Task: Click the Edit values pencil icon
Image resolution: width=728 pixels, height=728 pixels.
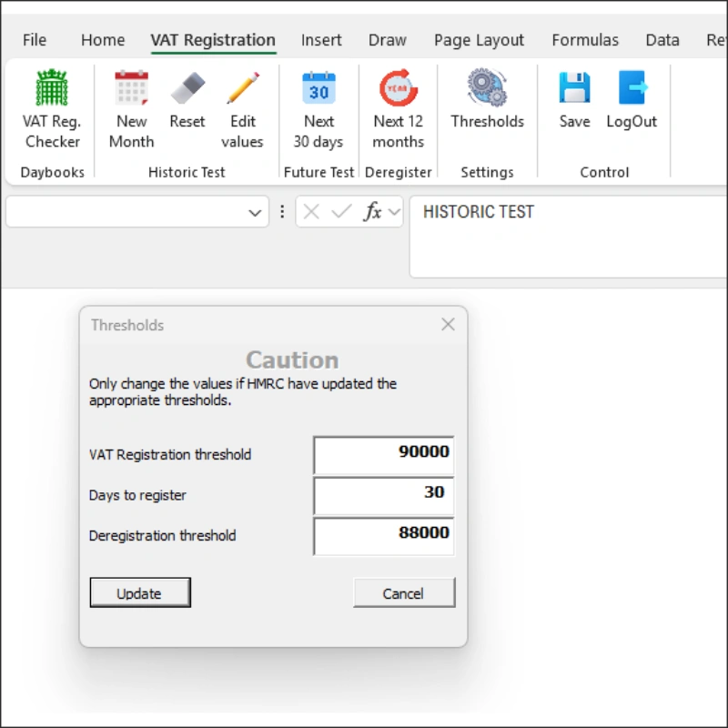Action: [242, 90]
